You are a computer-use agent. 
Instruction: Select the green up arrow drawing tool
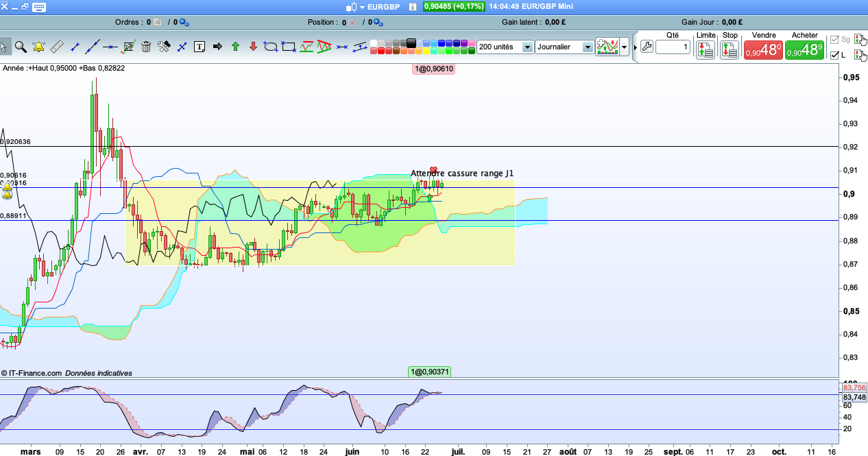[235, 47]
